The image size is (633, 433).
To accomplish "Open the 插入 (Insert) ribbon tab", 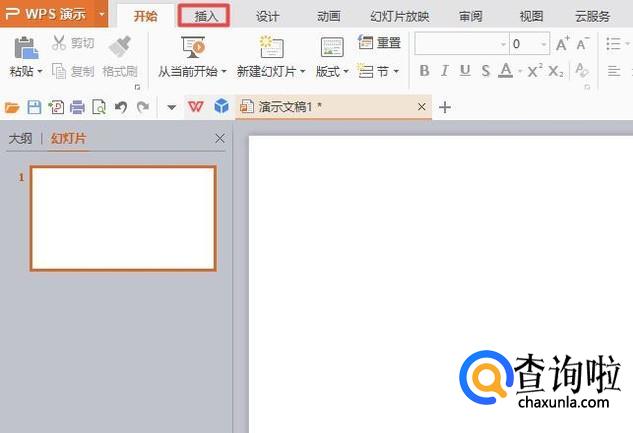I will (x=205, y=15).
